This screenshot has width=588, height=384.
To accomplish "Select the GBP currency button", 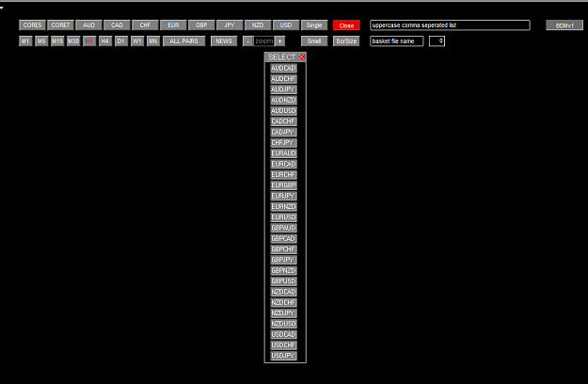I will tap(201, 25).
